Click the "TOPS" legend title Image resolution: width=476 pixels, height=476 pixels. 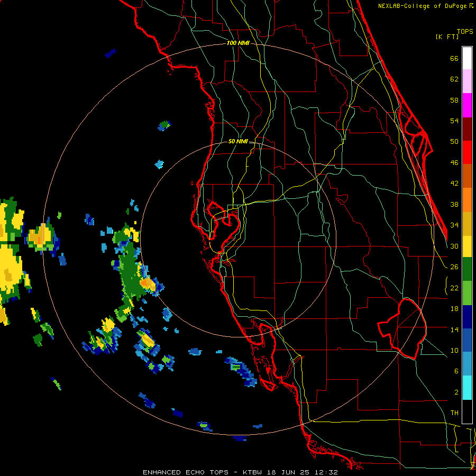[465, 31]
